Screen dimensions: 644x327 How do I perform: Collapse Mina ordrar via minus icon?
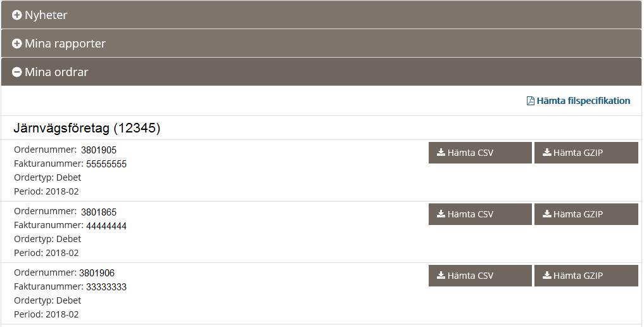(x=17, y=72)
